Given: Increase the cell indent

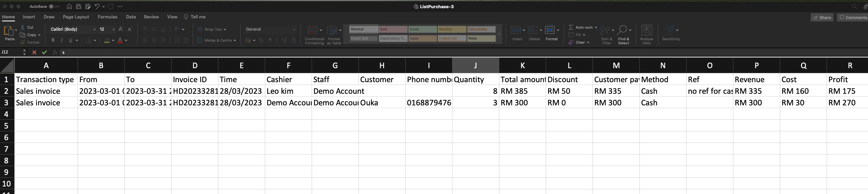Looking at the screenshot, I should (x=186, y=40).
